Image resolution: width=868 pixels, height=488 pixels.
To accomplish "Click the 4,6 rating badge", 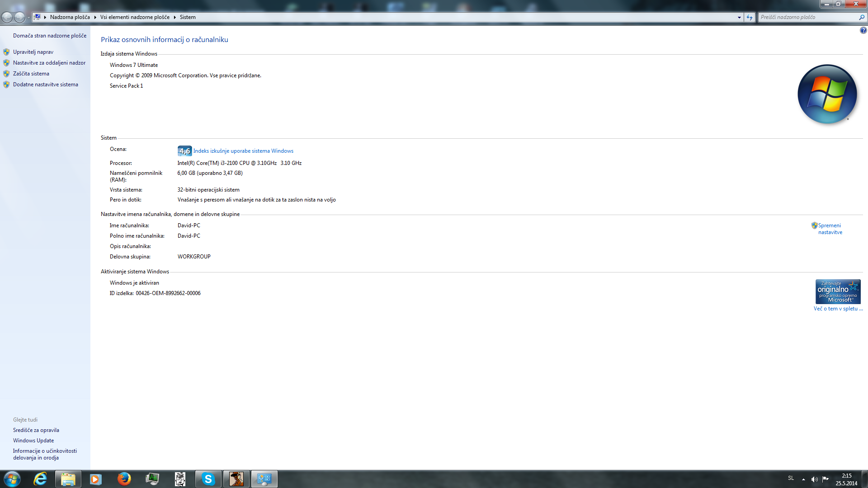I will click(x=184, y=151).
